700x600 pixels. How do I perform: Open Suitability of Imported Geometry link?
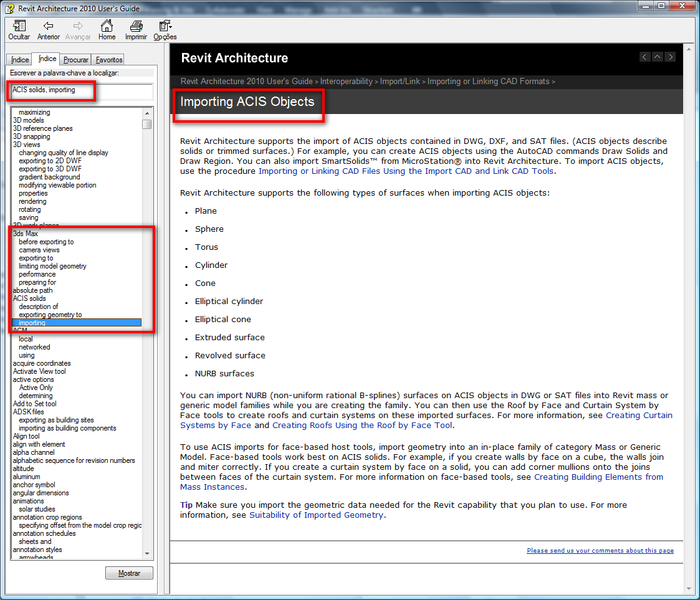[x=316, y=515]
